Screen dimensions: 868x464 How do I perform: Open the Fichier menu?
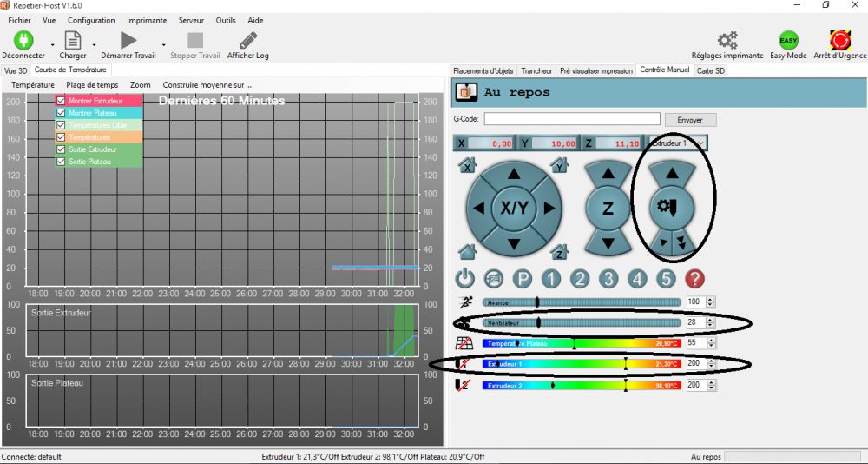coord(19,21)
